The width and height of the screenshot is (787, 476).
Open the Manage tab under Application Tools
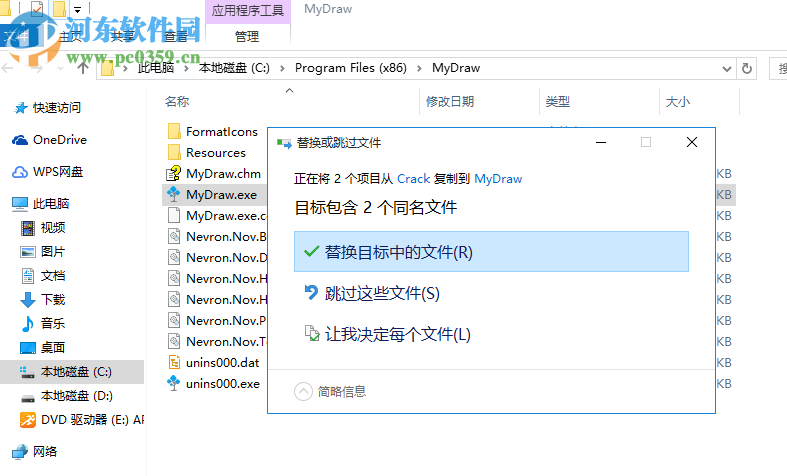coord(247,37)
